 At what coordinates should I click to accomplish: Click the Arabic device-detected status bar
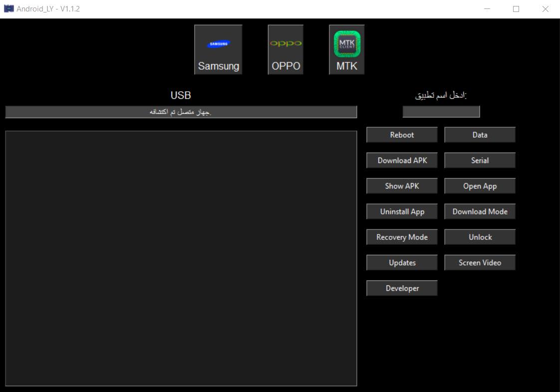pos(181,112)
